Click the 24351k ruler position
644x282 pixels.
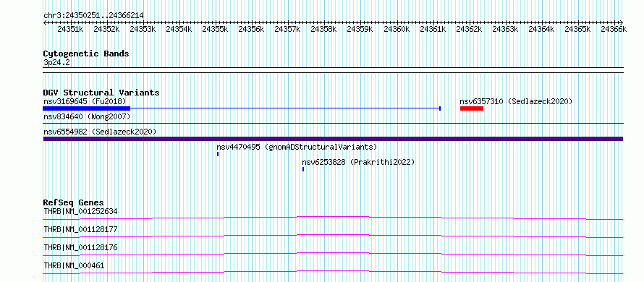click(70, 29)
